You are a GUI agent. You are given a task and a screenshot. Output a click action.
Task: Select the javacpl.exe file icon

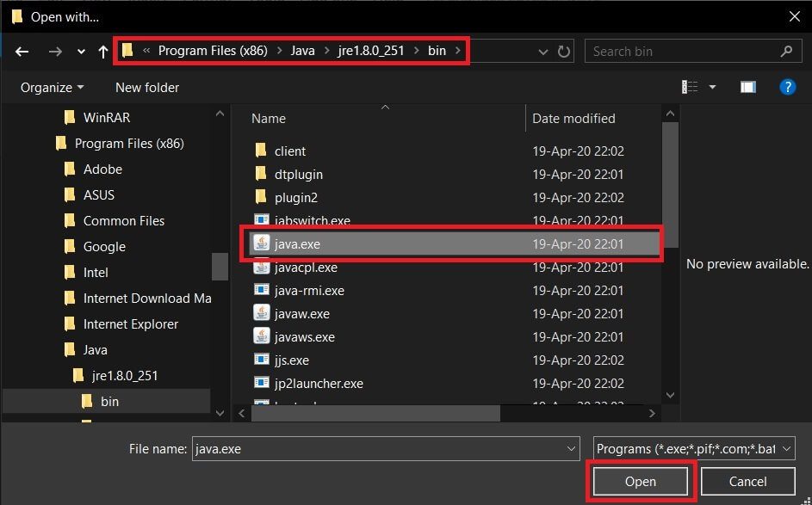coord(262,267)
